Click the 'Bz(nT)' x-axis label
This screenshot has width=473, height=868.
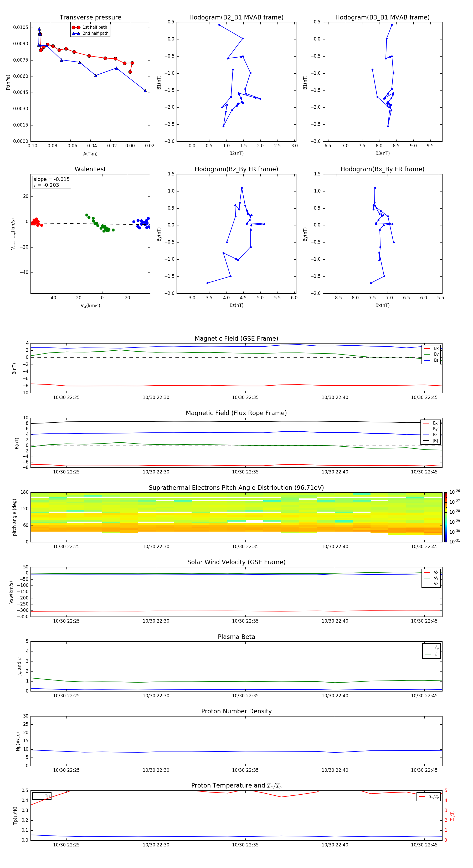pyautogui.click(x=236, y=305)
